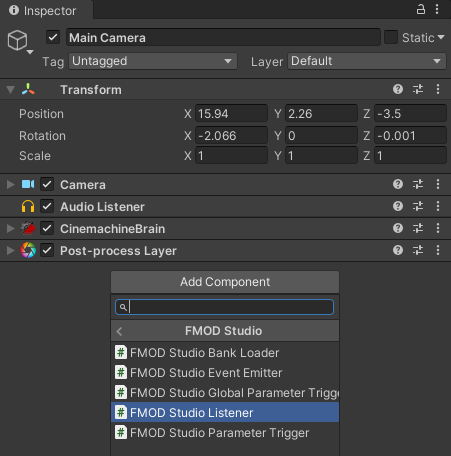Open Audio Listener three-dot context menu
The width and height of the screenshot is (451, 456).
point(438,206)
